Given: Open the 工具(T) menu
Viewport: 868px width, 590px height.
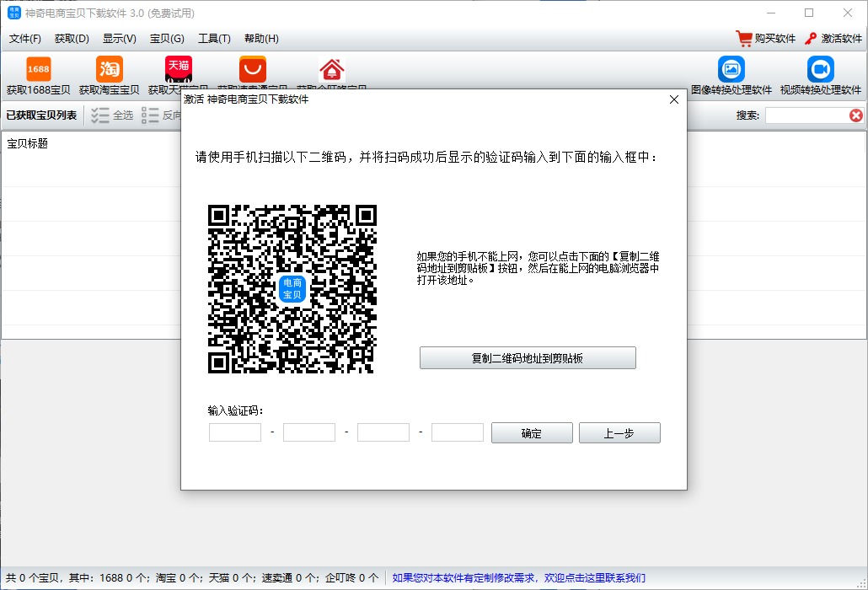Looking at the screenshot, I should (x=214, y=39).
